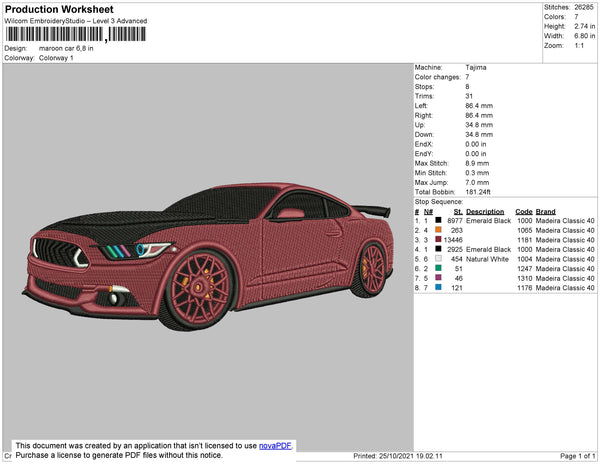This screenshot has width=600, height=464.
Task: Click the 'Stop Sequence:' label
Action: [439, 202]
